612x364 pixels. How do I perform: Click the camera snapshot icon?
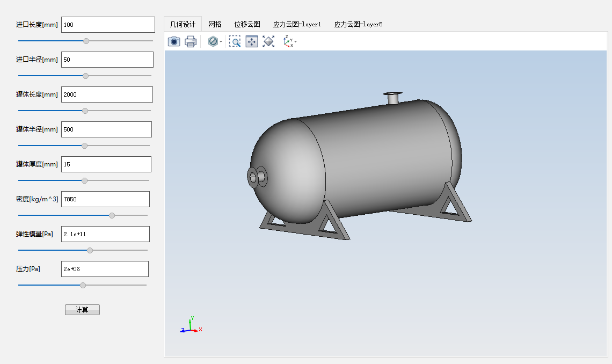(x=174, y=41)
